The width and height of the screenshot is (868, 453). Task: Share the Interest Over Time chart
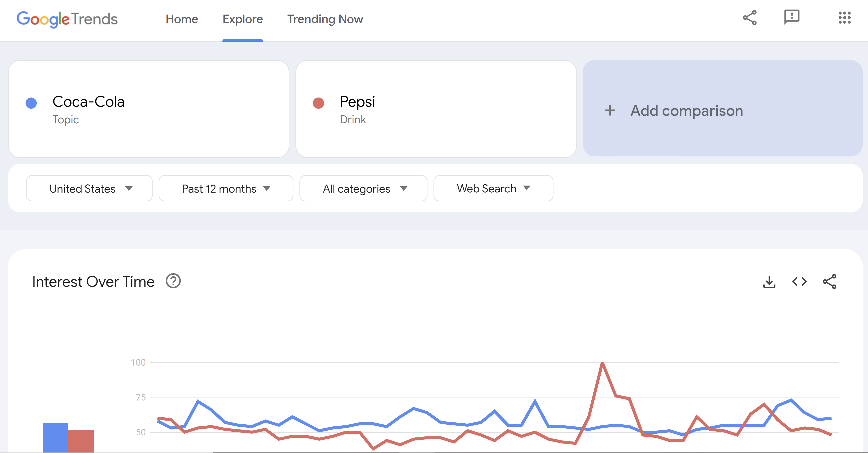pyautogui.click(x=830, y=281)
